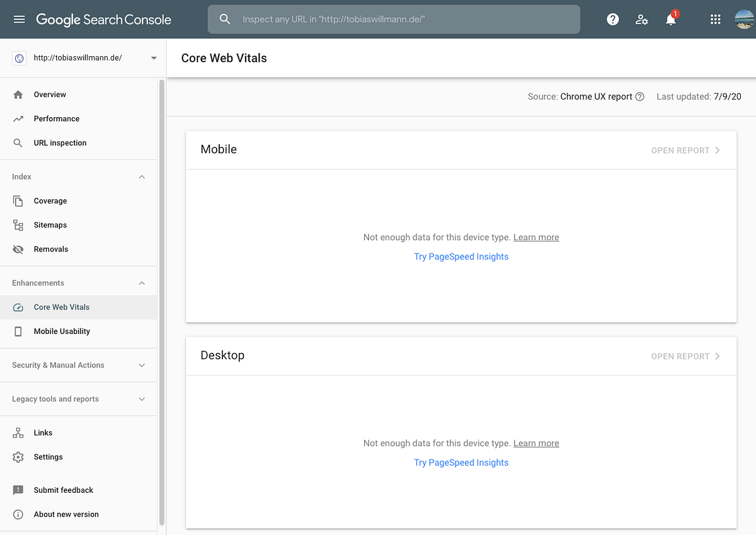
Task: Click the site globe favicon
Action: point(19,58)
